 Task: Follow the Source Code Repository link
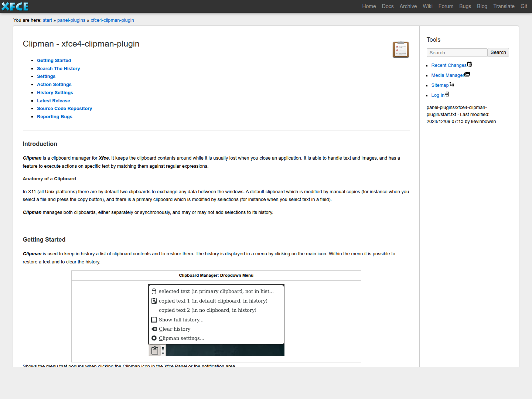click(x=65, y=109)
